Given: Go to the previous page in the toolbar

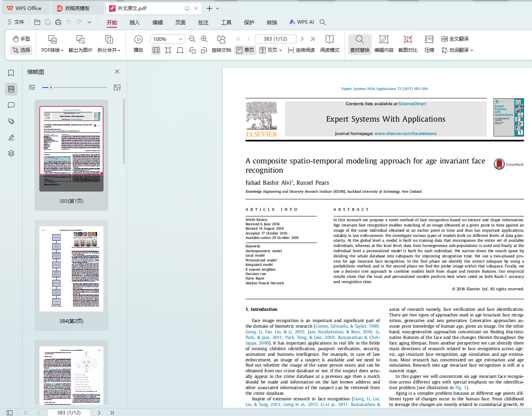Looking at the screenshot, I should 249,39.
